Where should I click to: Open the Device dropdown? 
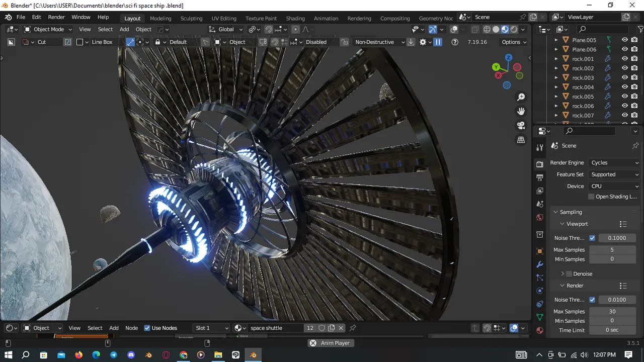pyautogui.click(x=614, y=186)
